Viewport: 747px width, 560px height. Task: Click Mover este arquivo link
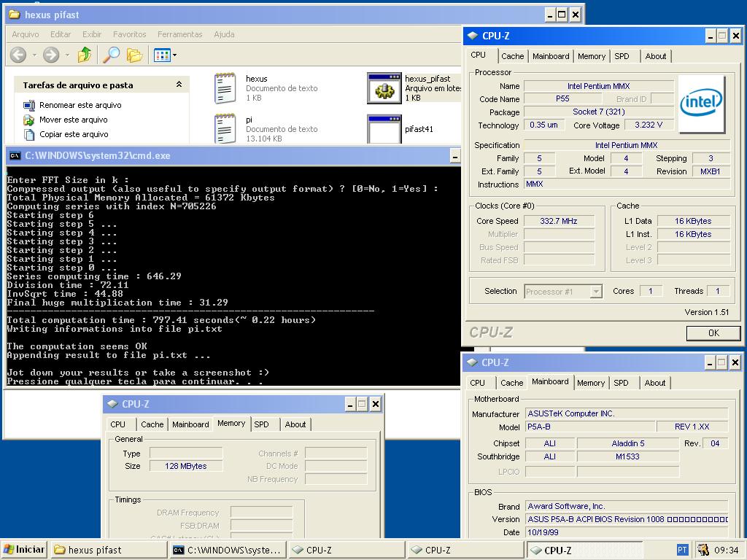[74, 120]
